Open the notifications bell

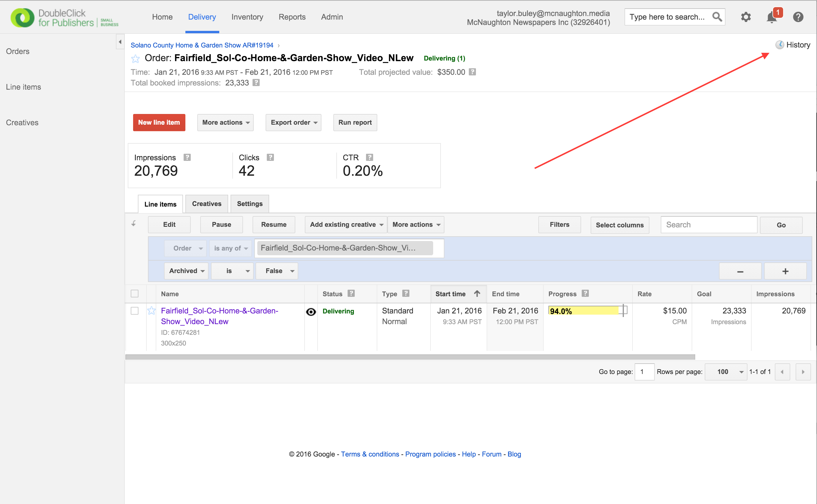point(772,17)
